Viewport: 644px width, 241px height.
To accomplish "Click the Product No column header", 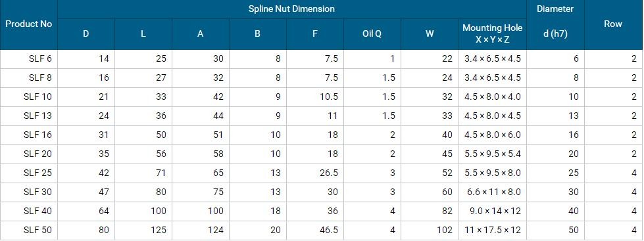I will pyautogui.click(x=29, y=24).
